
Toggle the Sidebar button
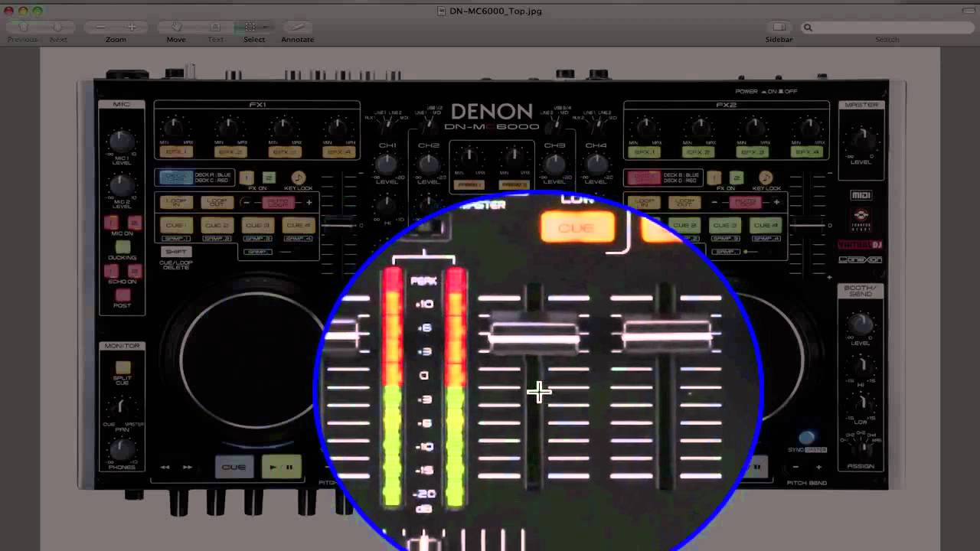click(779, 27)
